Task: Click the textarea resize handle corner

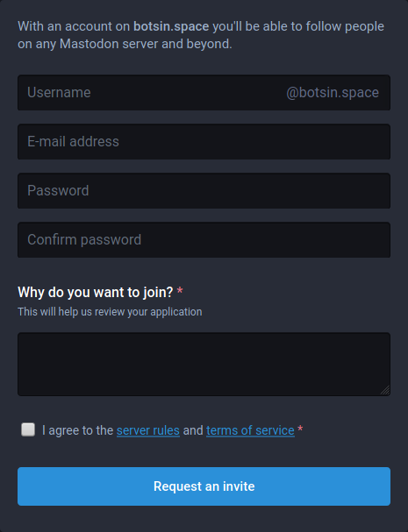Action: [x=385, y=391]
